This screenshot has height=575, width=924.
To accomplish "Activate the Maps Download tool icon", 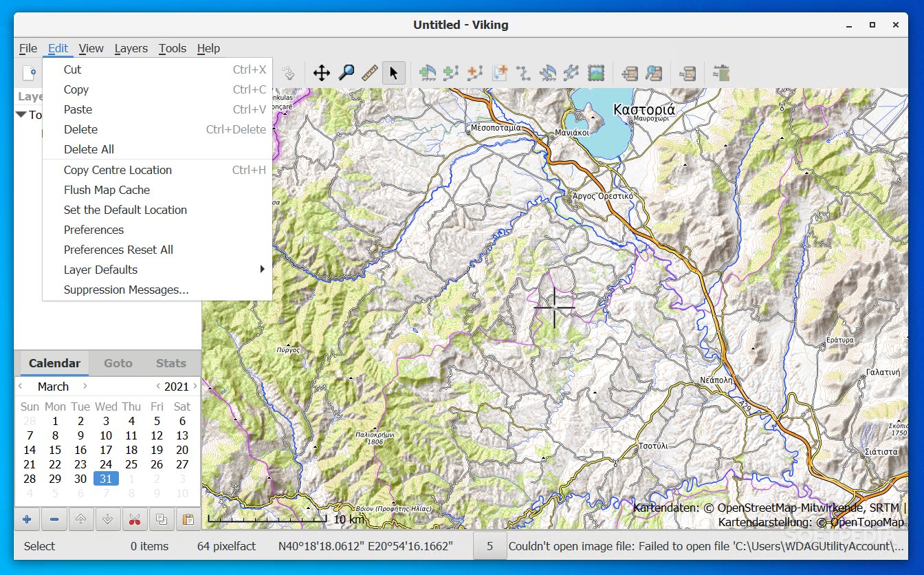I will tap(687, 73).
